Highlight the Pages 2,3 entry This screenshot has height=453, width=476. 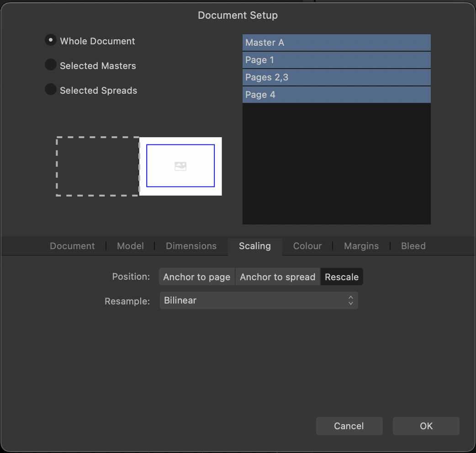point(336,77)
